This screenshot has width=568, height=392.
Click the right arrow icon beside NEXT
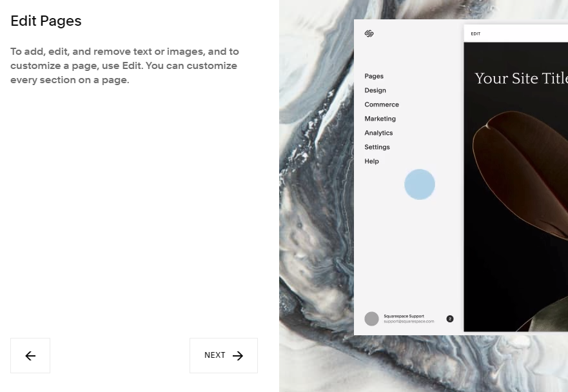[238, 356]
